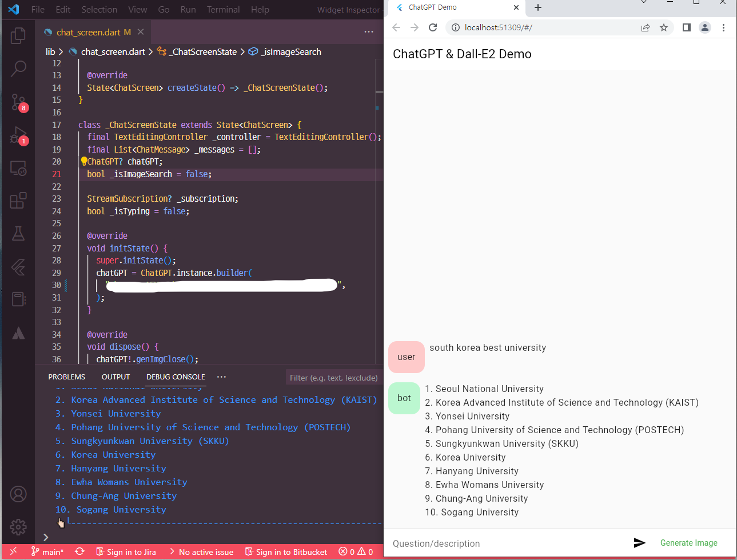
Task: Click Sign in to Jira in status bar
Action: [126, 551]
